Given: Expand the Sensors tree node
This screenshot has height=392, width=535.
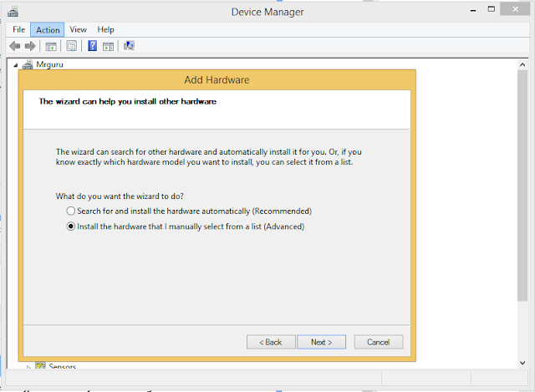Looking at the screenshot, I should pyautogui.click(x=28, y=367).
